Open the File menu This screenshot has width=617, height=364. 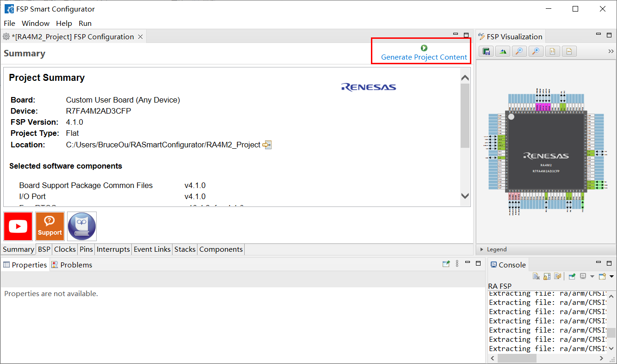[x=9, y=23]
